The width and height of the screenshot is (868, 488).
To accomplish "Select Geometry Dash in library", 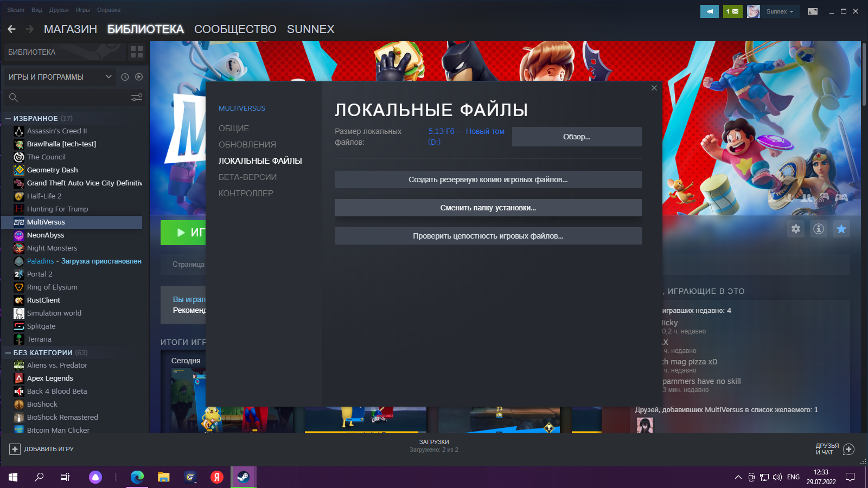I will pyautogui.click(x=52, y=170).
